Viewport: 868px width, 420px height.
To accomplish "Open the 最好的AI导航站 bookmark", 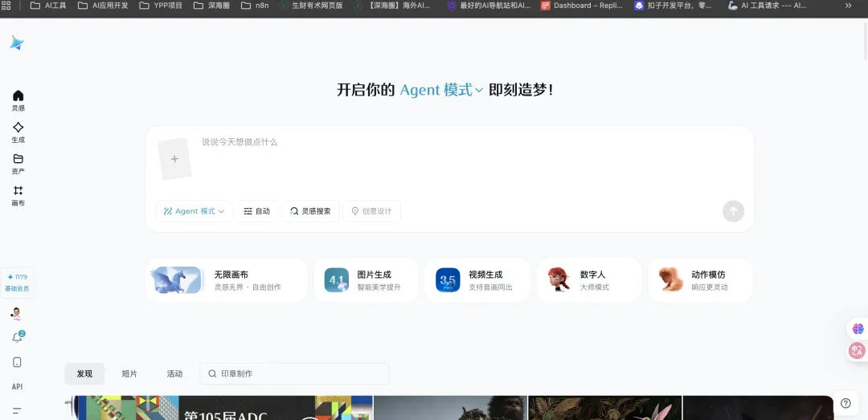I will coord(489,6).
